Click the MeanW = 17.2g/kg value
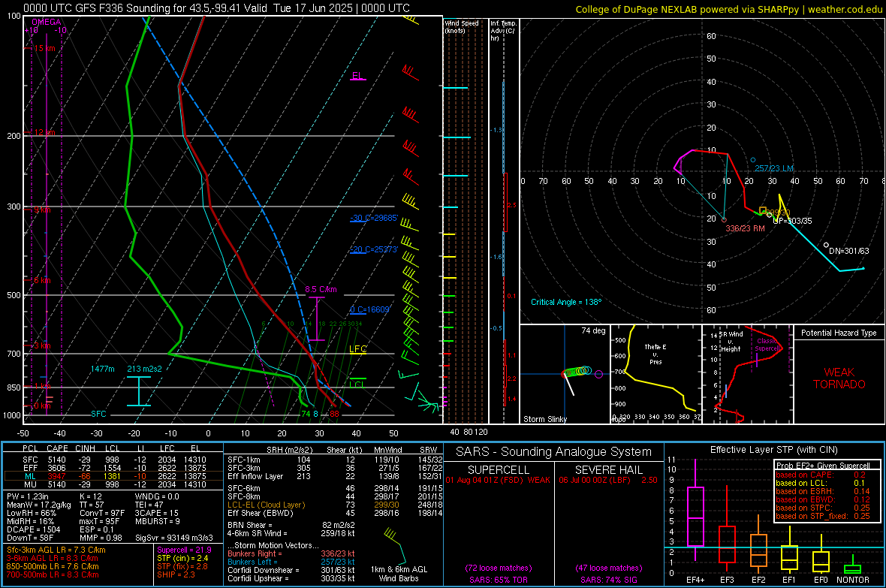This screenshot has width=886, height=588. coord(39,505)
